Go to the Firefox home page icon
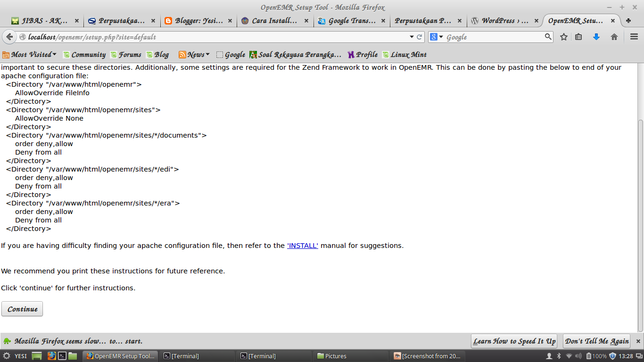This screenshot has width=644, height=362. 614,37
